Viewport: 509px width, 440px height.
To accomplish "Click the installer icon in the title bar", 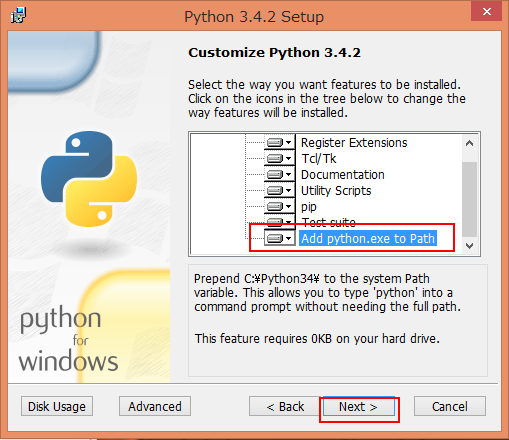I will 18,15.
